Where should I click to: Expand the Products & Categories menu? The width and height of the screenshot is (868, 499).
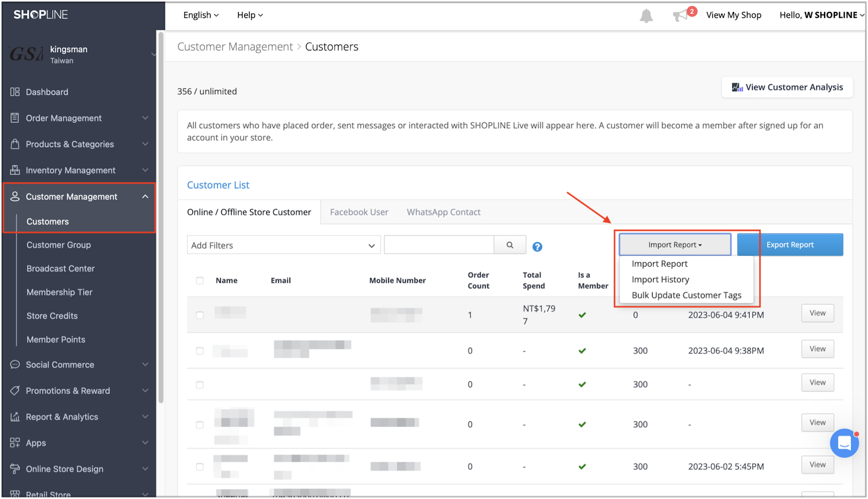coord(145,144)
